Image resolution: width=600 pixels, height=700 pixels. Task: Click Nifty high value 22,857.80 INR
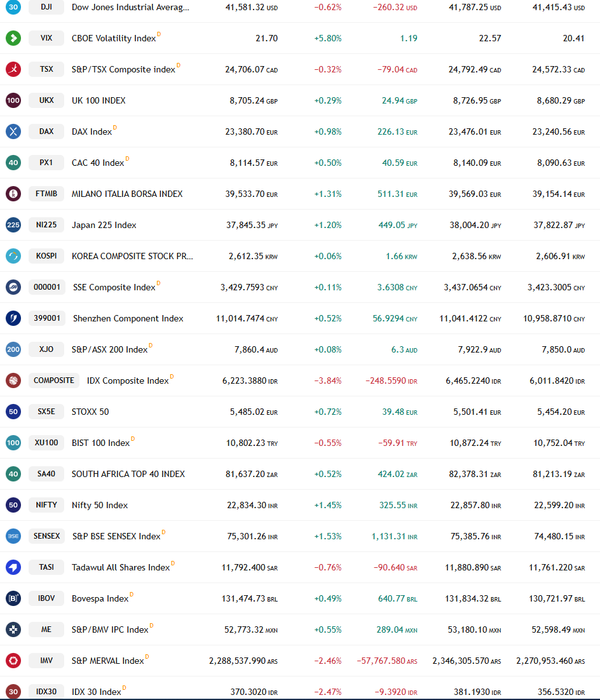tap(476, 506)
